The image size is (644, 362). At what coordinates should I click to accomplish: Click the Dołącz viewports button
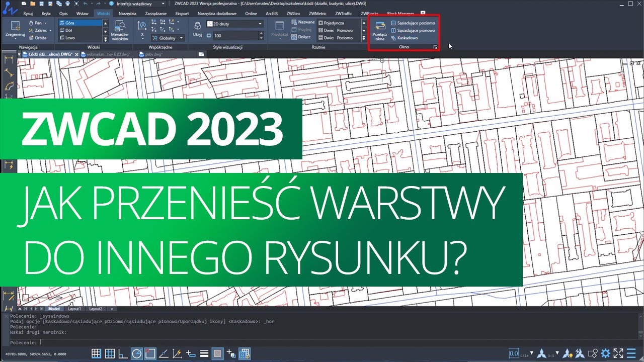pyautogui.click(x=301, y=37)
